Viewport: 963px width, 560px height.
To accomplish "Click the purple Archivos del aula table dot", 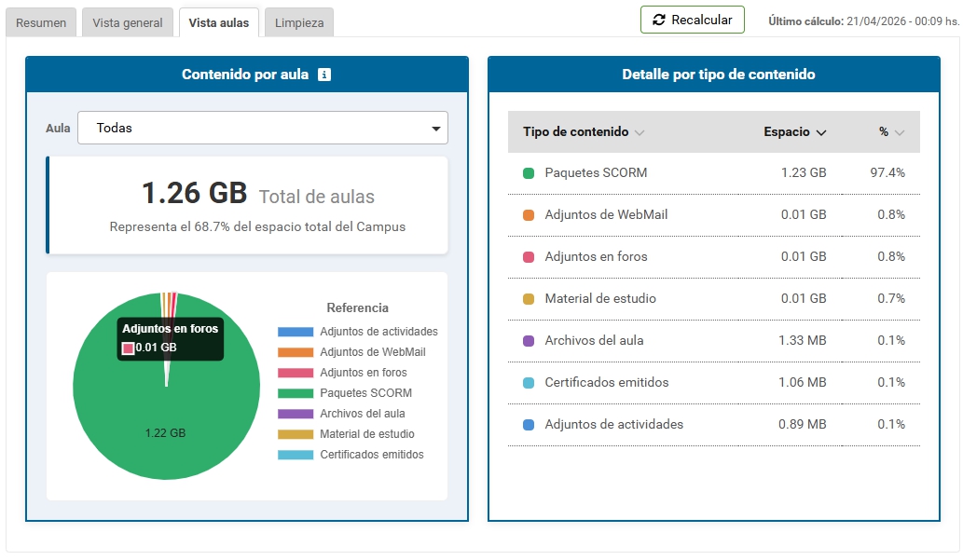I will pos(529,341).
